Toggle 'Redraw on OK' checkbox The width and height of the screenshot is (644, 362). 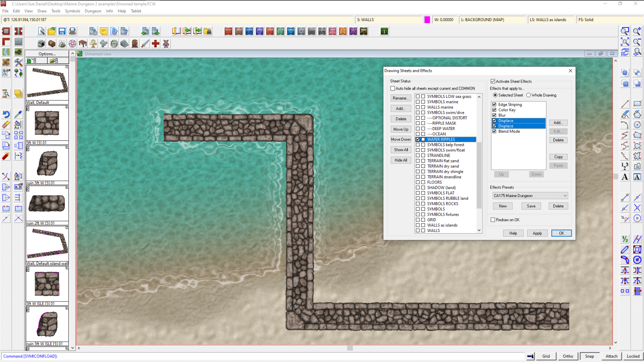493,220
